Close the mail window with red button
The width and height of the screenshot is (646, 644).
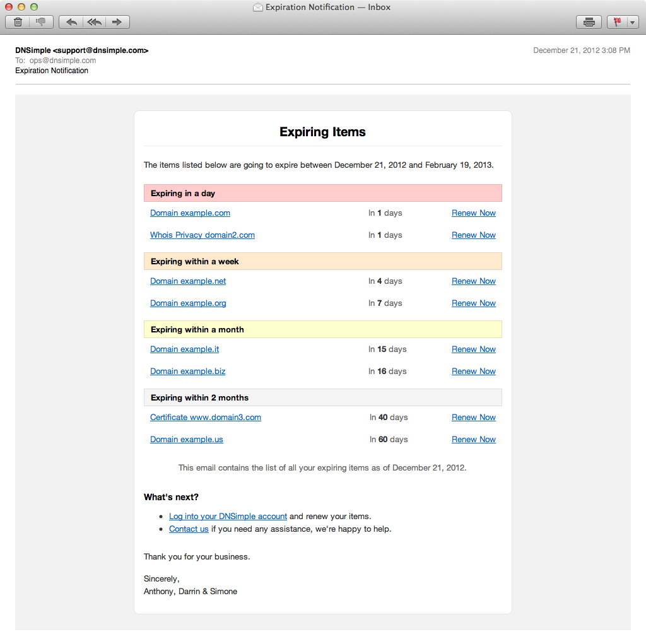(x=9, y=7)
